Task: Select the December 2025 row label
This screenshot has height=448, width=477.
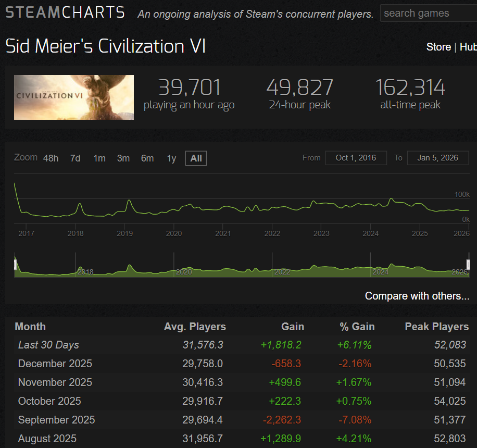Action: [55, 364]
